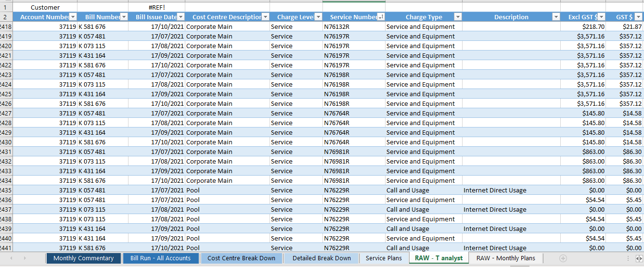Open the Charge Level filter dropdown
Image resolution: width=644 pixels, height=267 pixels.
pyautogui.click(x=318, y=17)
